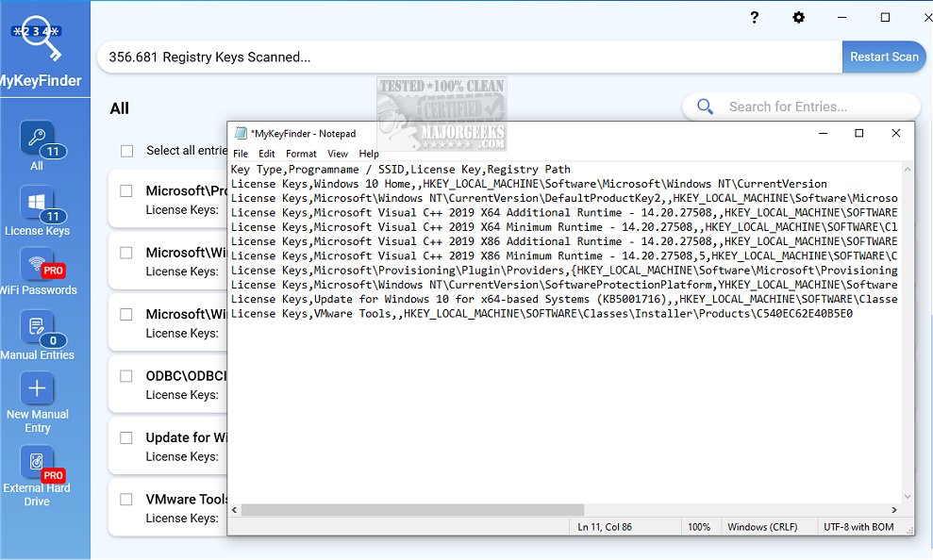This screenshot has width=933, height=560.
Task: Click the Key Type header line in Notepad
Action: pyautogui.click(x=400, y=170)
